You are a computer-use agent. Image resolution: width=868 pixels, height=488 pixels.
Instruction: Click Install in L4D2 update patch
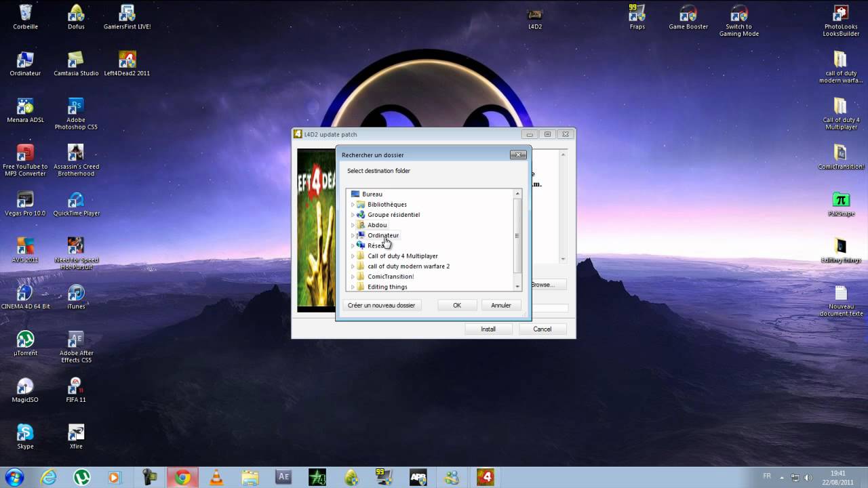488,329
